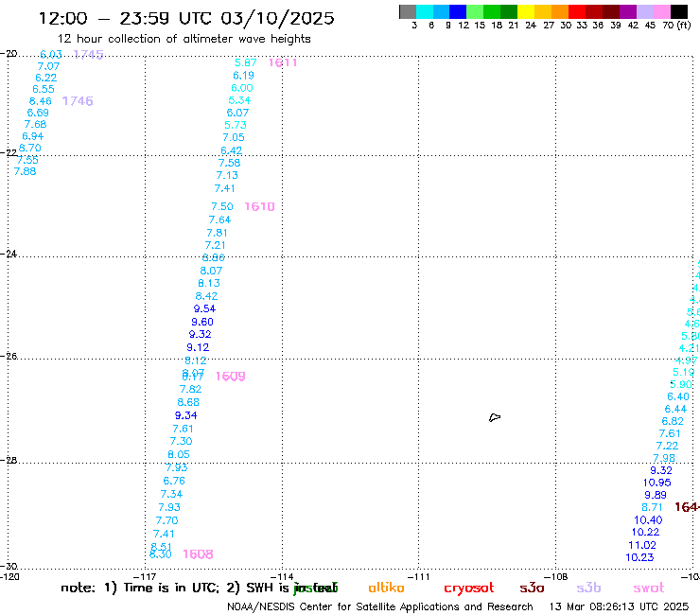Click the pink 70 ft legend swatch
700x615 pixels.
pyautogui.click(x=661, y=11)
